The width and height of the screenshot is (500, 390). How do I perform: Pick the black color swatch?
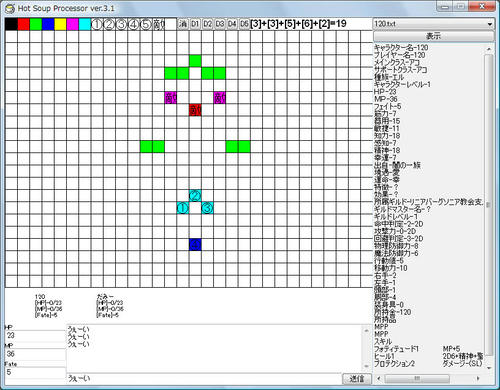pyautogui.click(x=11, y=24)
